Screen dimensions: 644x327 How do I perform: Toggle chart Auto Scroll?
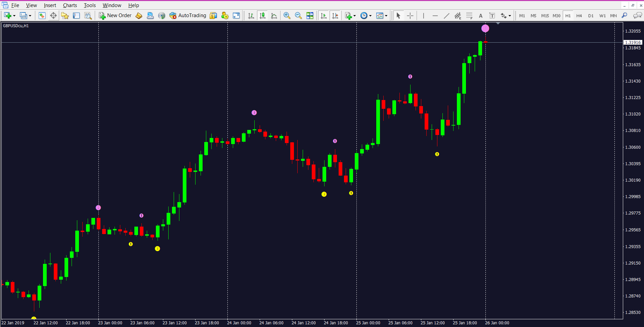[x=324, y=15]
